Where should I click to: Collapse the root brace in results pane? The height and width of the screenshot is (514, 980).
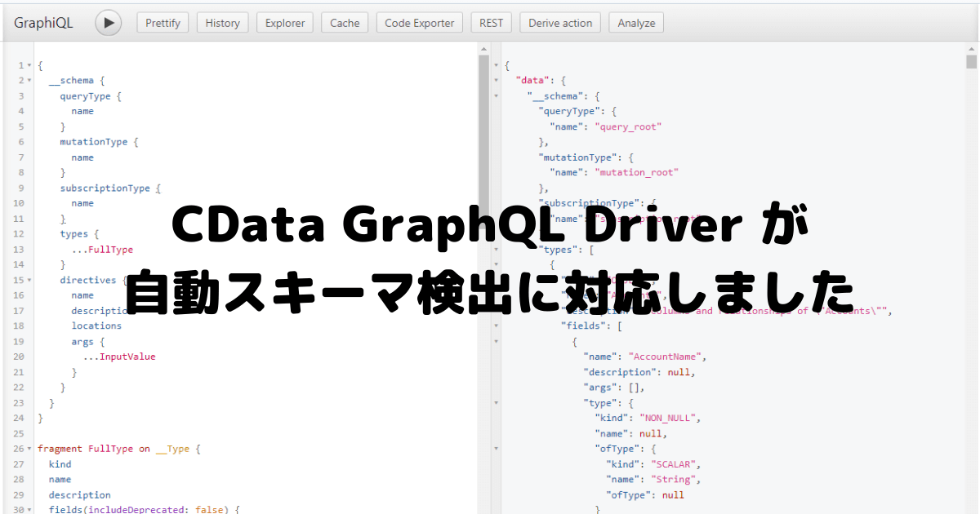tap(496, 65)
